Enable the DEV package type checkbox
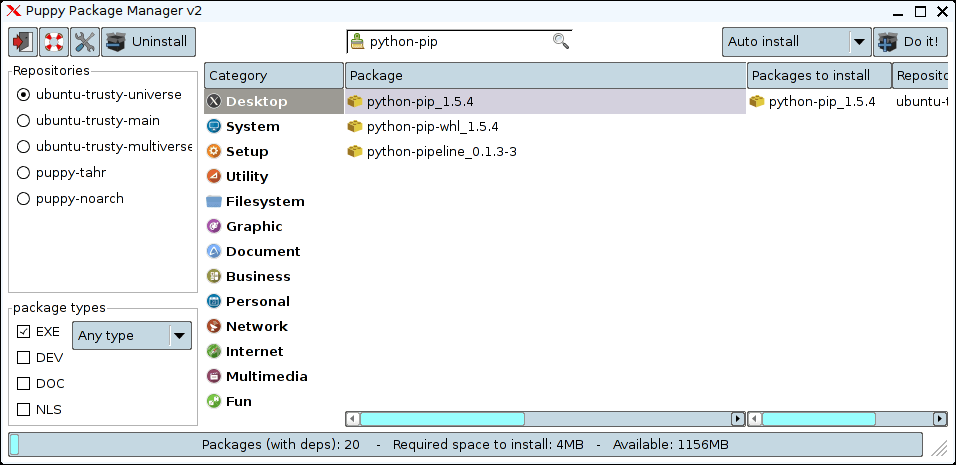Screen dimensions: 956x465 [24, 357]
